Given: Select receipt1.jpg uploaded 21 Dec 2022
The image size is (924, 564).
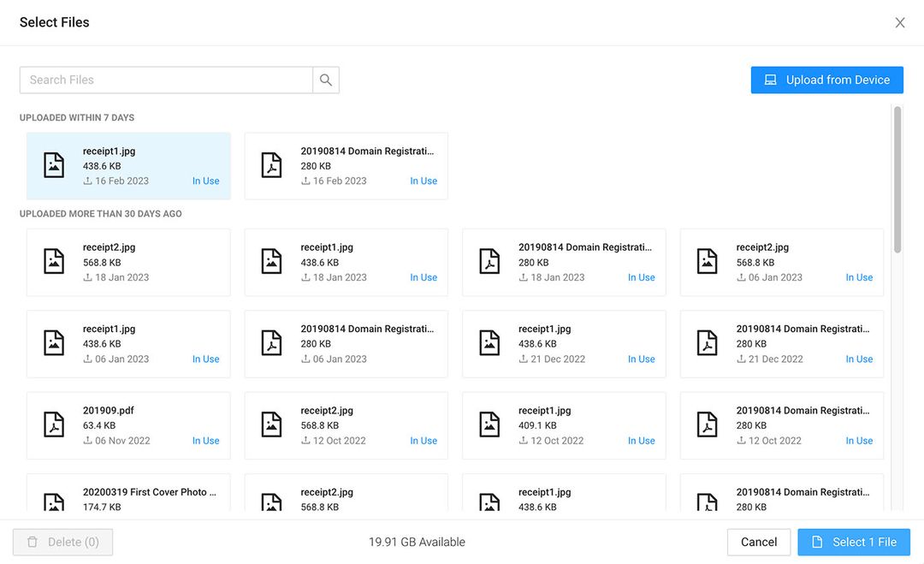Looking at the screenshot, I should click(x=564, y=344).
